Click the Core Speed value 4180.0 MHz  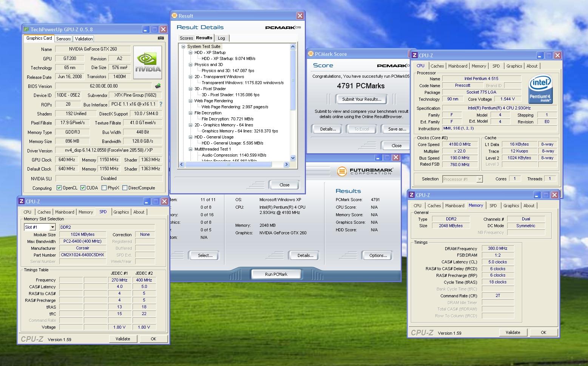pyautogui.click(x=460, y=145)
